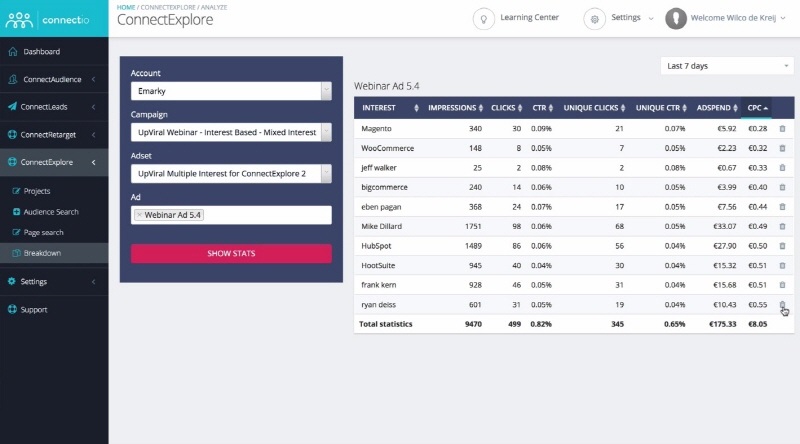800x444 pixels.
Task: Delete the frank kern row
Action: coord(782,285)
